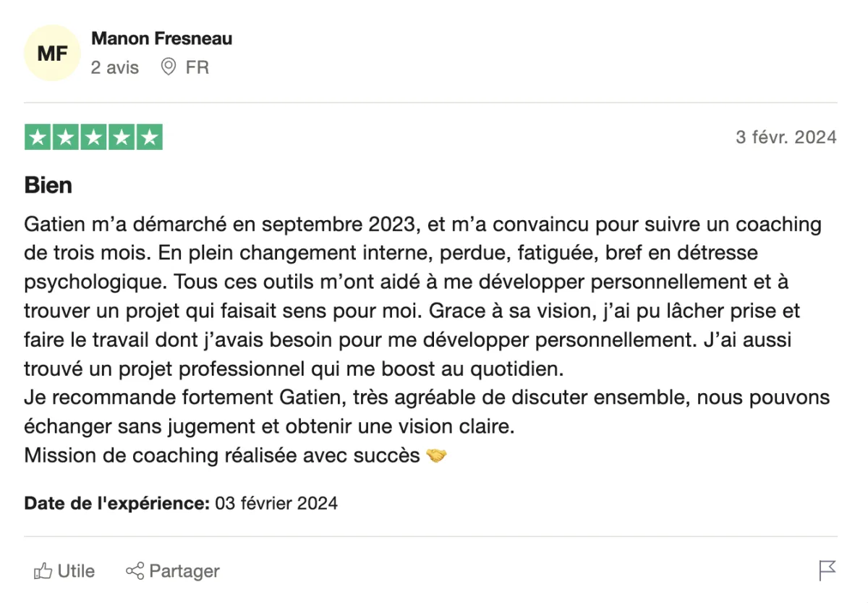
Task: Click the handshake emoji after 'succès'
Action: (436, 455)
